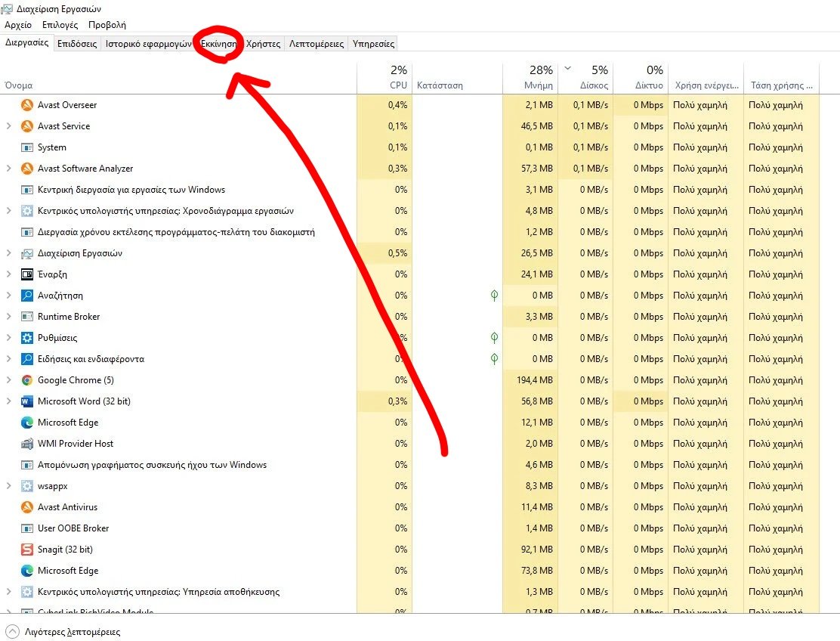
Task: Select the 92,1 MB memory cell
Action: tap(530, 550)
